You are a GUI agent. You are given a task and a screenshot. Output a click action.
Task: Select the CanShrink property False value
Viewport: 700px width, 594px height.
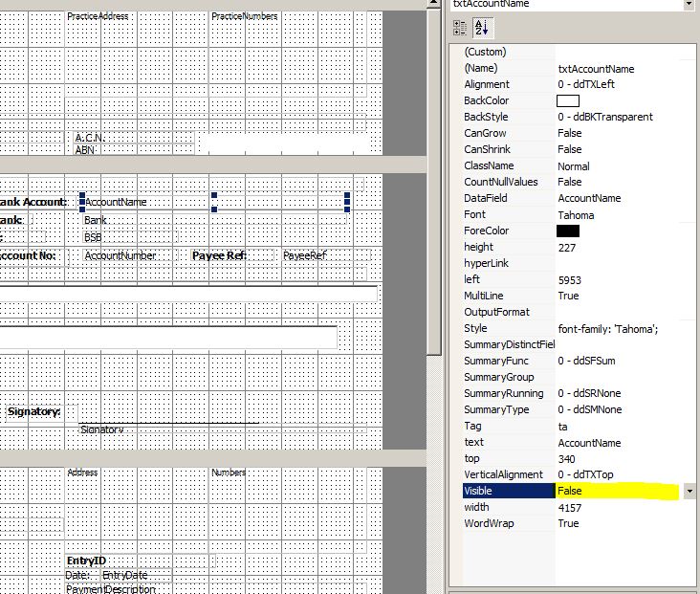[570, 149]
